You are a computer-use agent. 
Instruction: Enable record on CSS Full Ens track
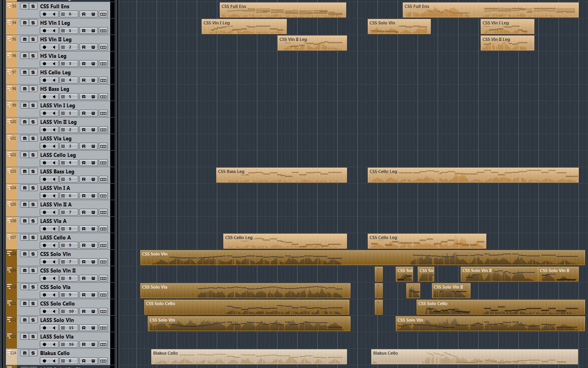[44, 14]
